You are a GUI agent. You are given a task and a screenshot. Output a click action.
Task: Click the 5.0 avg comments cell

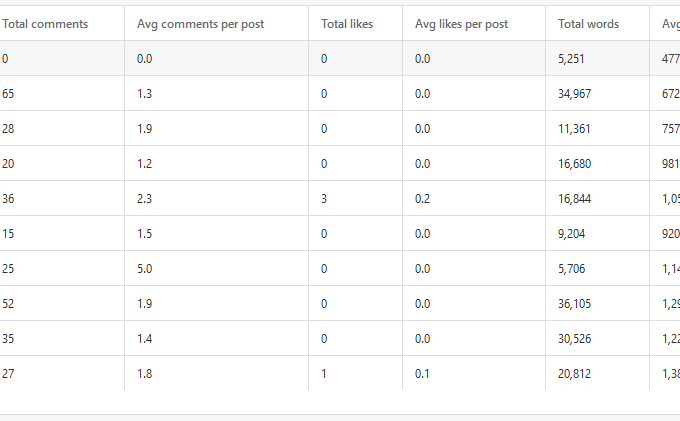click(145, 269)
